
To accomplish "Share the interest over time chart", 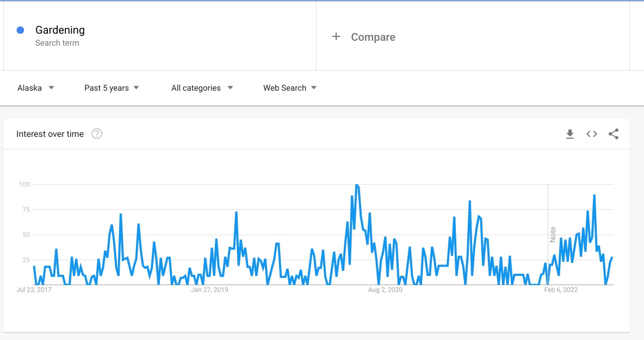I will click(614, 134).
